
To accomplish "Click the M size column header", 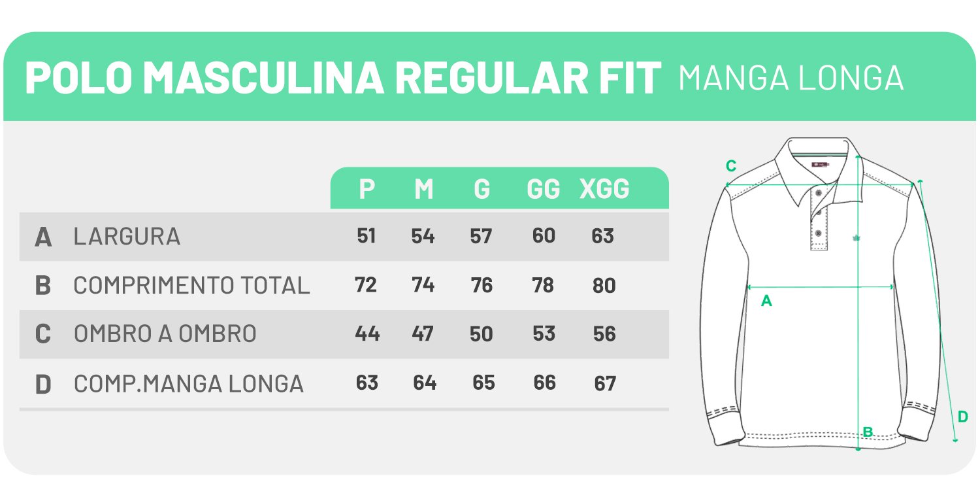I will [424, 190].
